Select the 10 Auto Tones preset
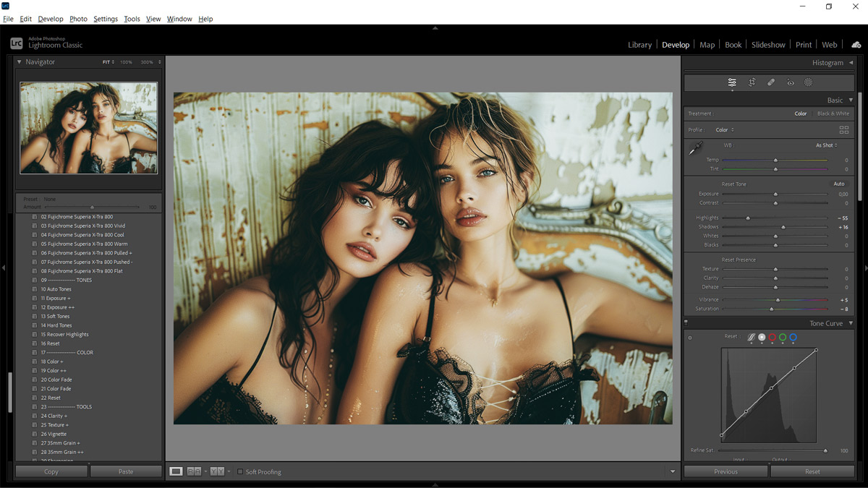Screen dimensions: 868x488 point(55,288)
